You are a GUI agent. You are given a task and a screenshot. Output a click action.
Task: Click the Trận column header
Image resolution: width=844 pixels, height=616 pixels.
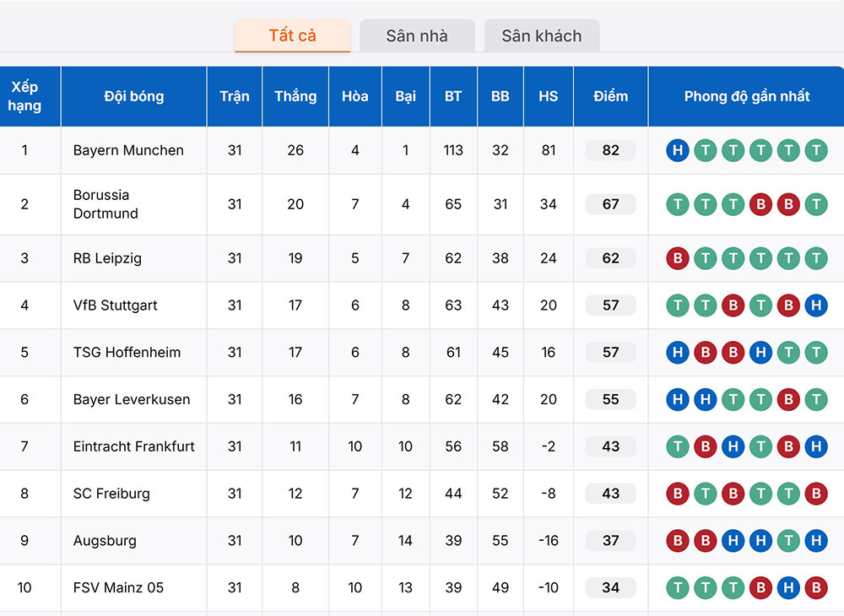(235, 96)
